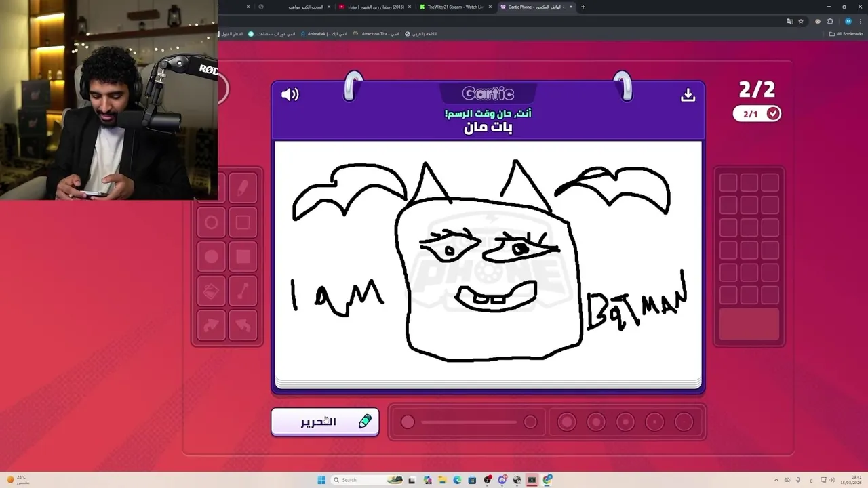Click the redo arrow pointing right
Image resolution: width=868 pixels, height=488 pixels.
[x=212, y=326]
